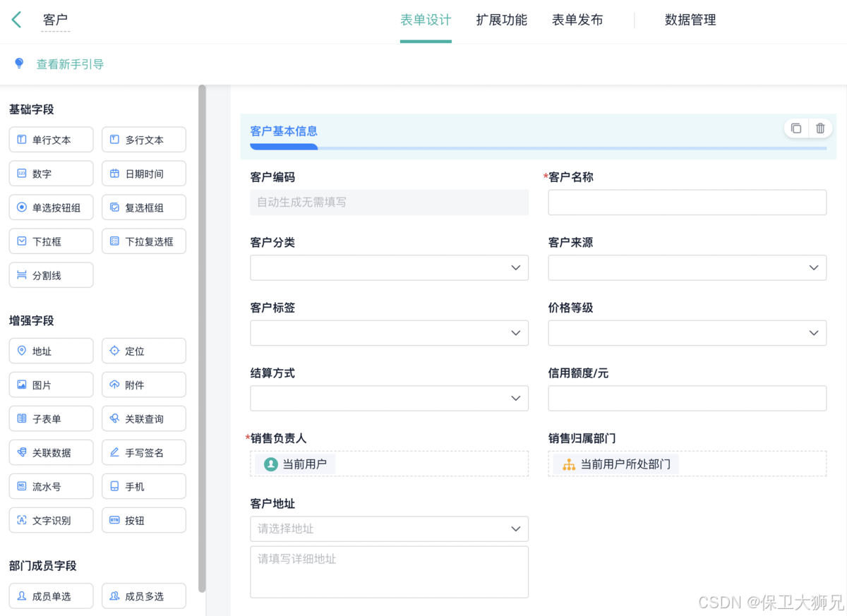Screen dimensions: 847x616
Task: Add the 成员多选 field
Action: pos(144,596)
